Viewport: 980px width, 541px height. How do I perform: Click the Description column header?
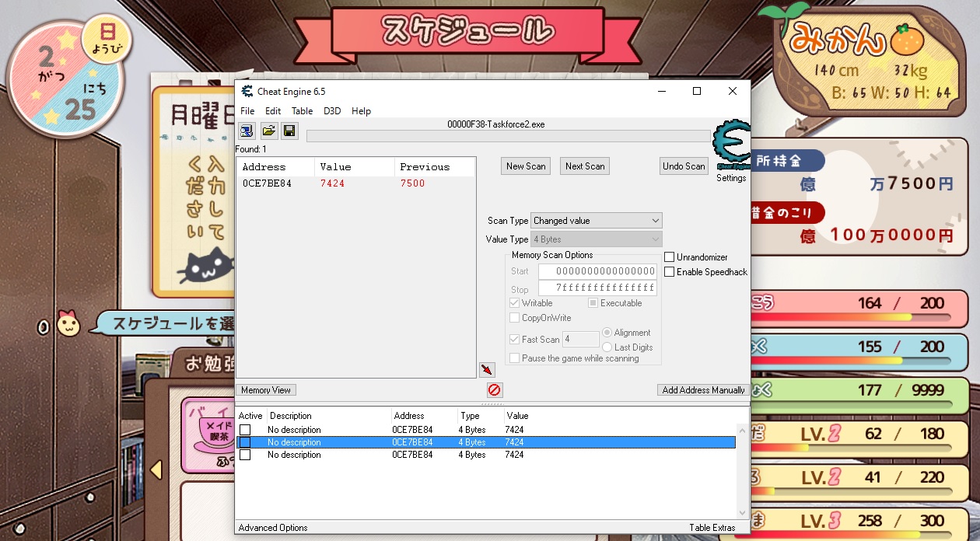click(x=329, y=416)
